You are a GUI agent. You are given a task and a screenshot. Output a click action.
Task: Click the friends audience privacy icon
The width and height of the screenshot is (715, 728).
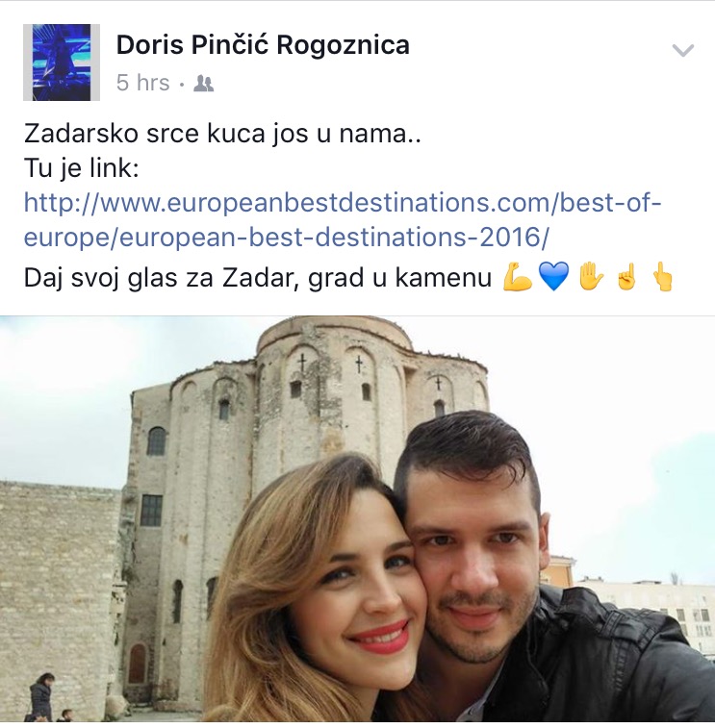click(203, 83)
